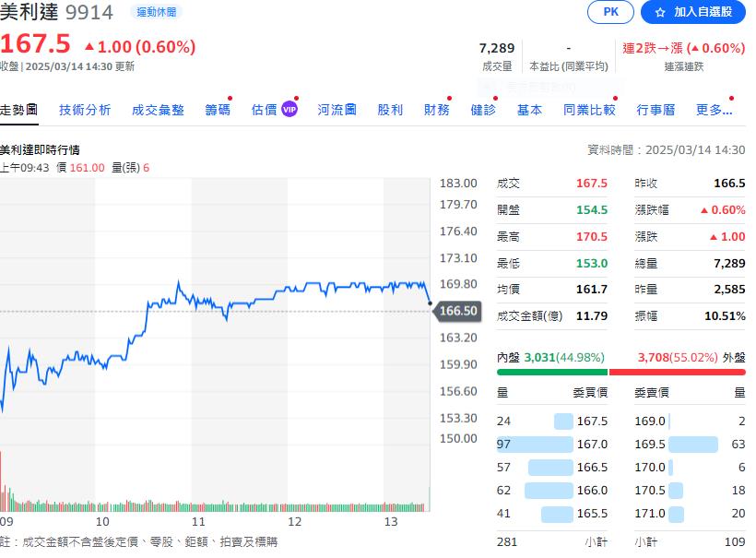Click the star icon in 加入自選股 button
Screen dimensions: 756x558
click(x=660, y=13)
